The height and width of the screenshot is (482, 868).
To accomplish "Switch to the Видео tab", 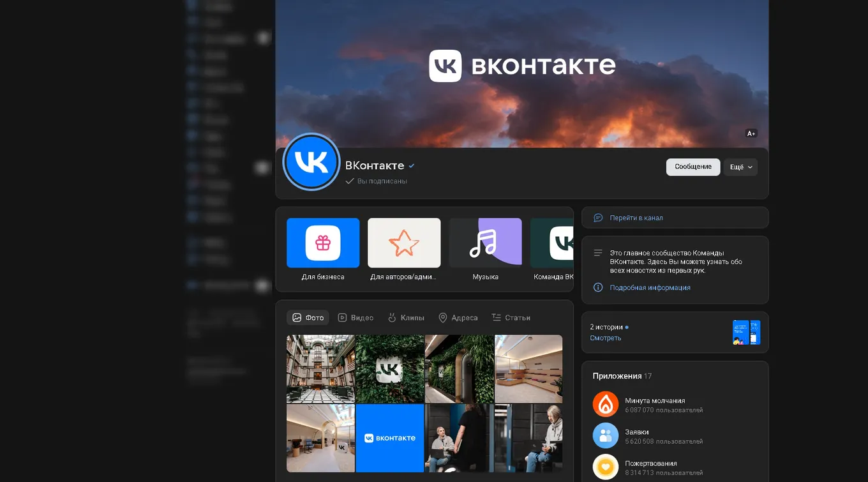I will (355, 317).
